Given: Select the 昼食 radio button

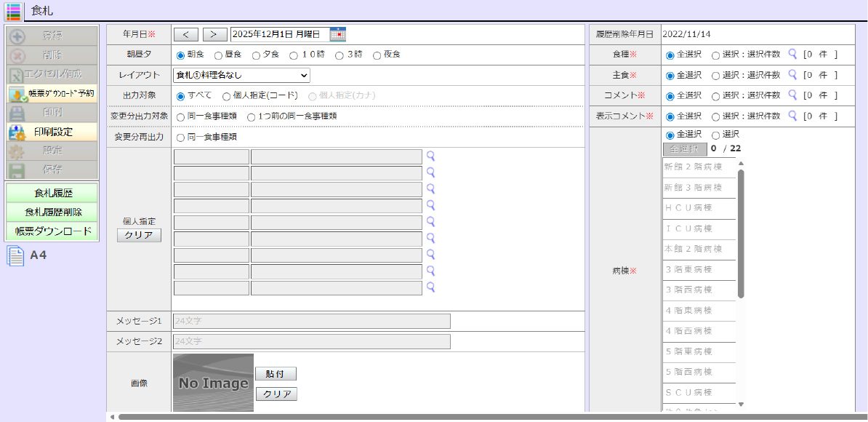Looking at the screenshot, I should [x=218, y=55].
